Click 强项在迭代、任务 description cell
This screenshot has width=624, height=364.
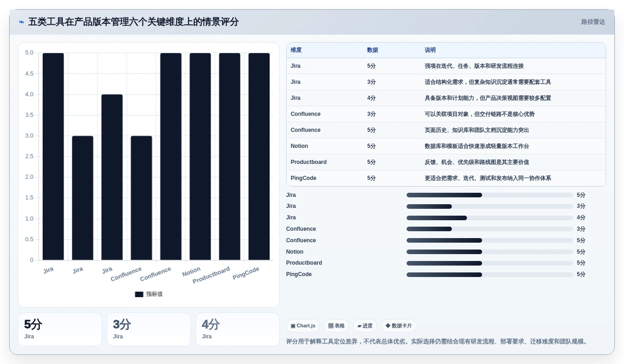pos(474,66)
